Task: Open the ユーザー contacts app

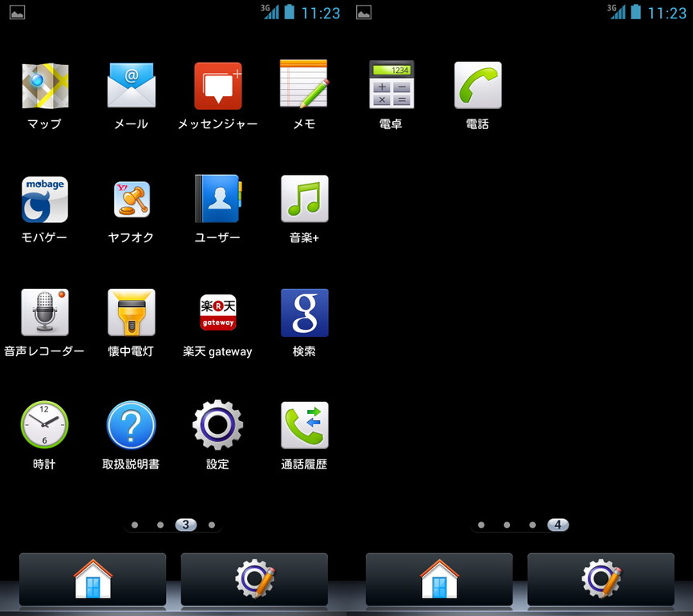Action: (218, 198)
